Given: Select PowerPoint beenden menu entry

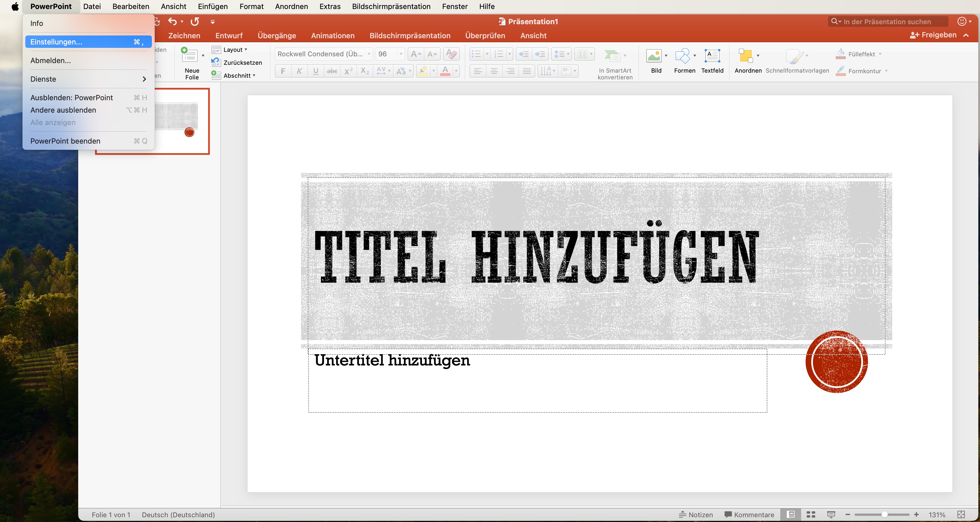Looking at the screenshot, I should pos(88,141).
